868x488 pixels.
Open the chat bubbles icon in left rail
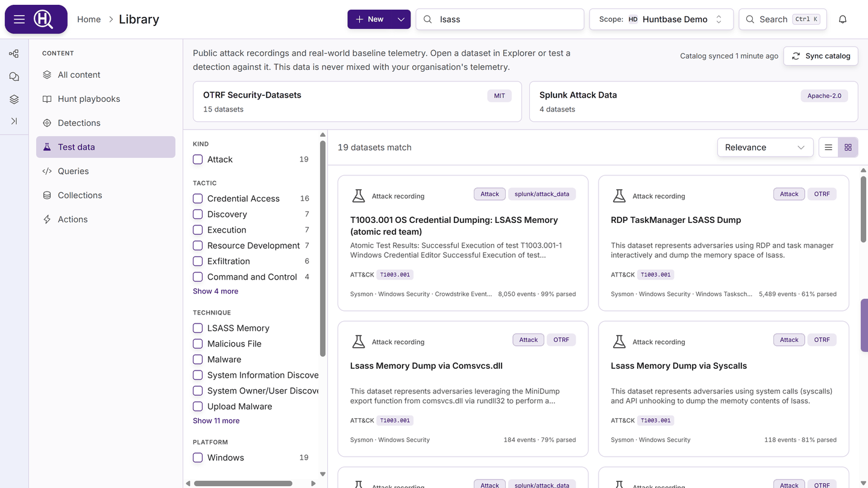pyautogui.click(x=14, y=77)
